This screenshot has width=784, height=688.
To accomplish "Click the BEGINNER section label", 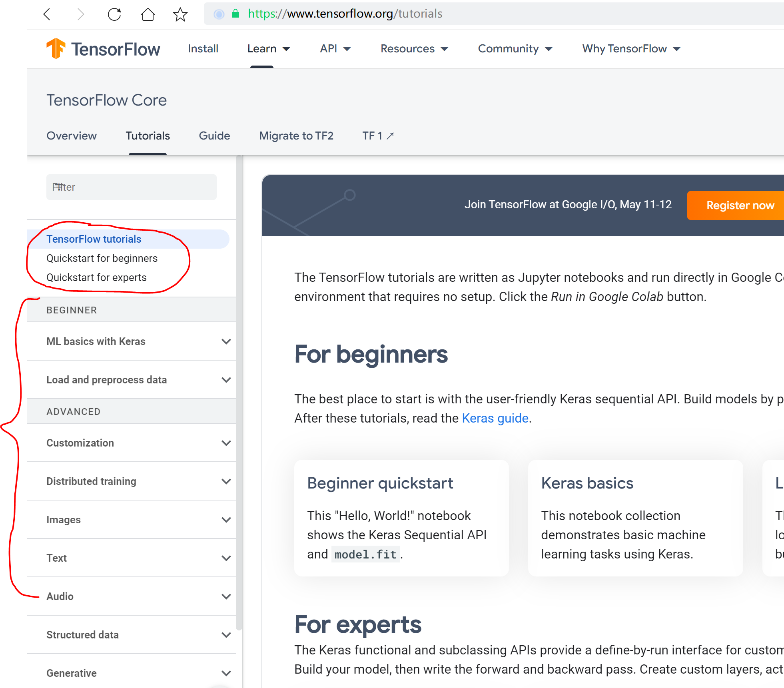I will [72, 310].
